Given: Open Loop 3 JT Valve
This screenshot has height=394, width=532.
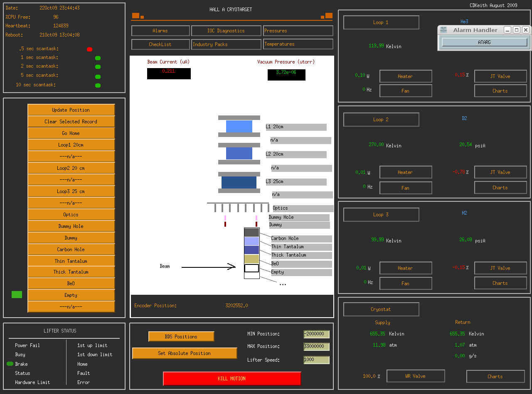Looking at the screenshot, I should [x=500, y=268].
